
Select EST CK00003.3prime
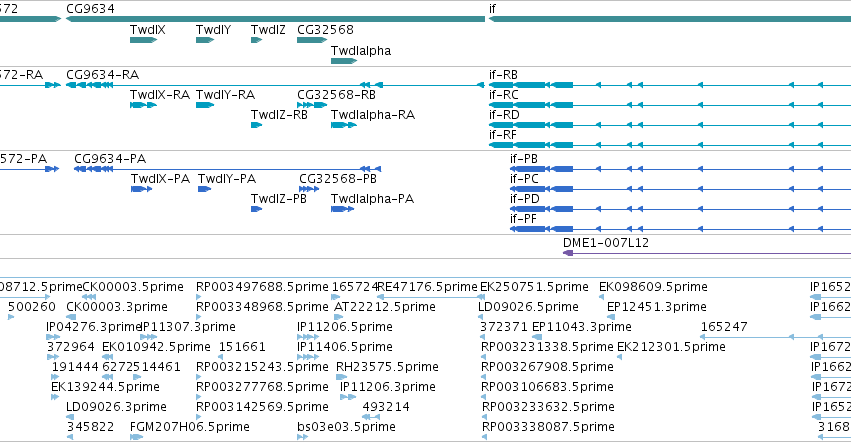click(x=117, y=307)
